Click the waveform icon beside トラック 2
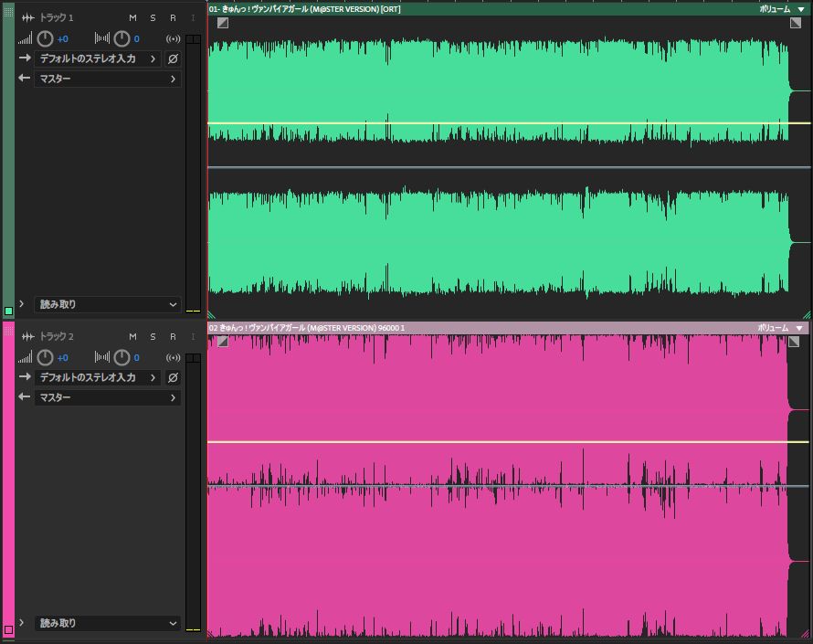The height and width of the screenshot is (644, 813). pos(28,337)
